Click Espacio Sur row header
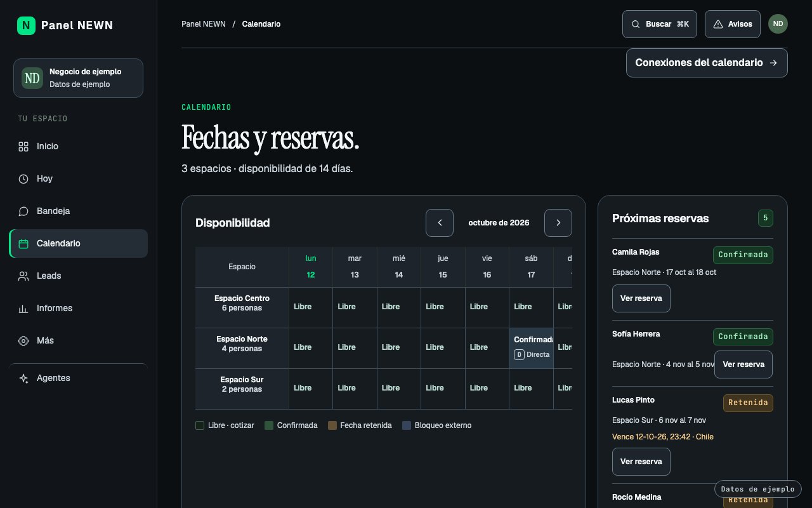Screen dimensions: 812x508 tap(242, 389)
